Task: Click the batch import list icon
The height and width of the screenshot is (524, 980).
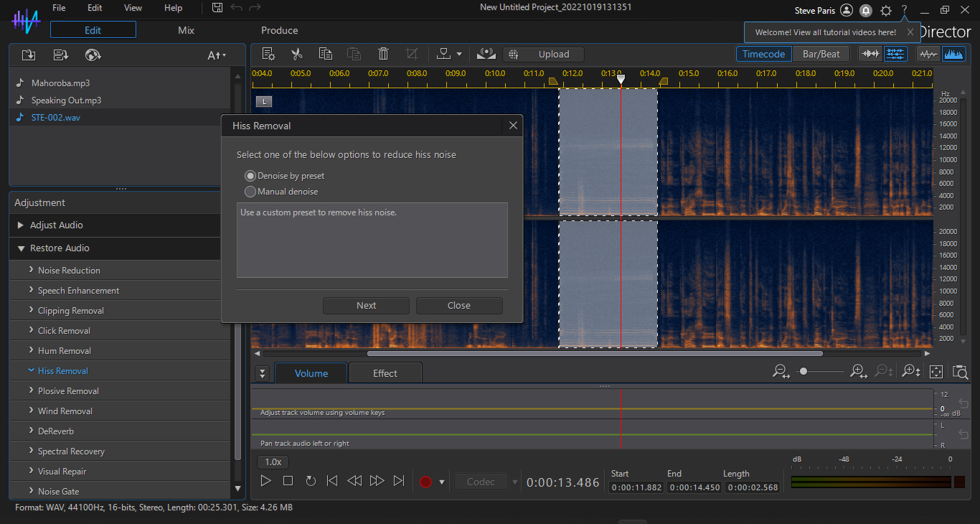Action: (61, 55)
